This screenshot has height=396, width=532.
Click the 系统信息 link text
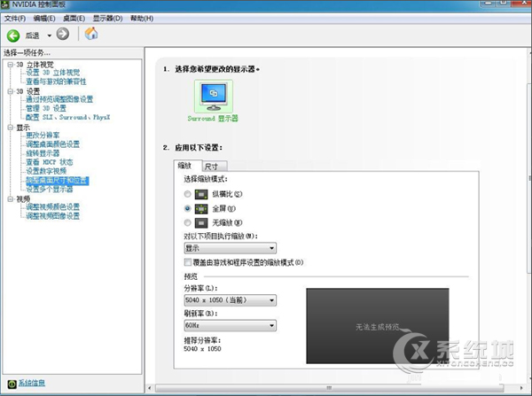tap(32, 383)
